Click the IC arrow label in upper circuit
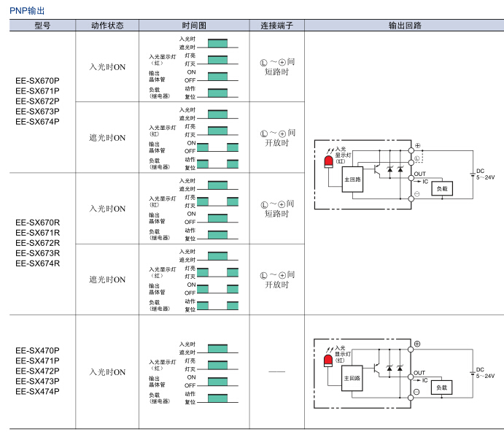The height and width of the screenshot is (432, 504). coord(422,182)
